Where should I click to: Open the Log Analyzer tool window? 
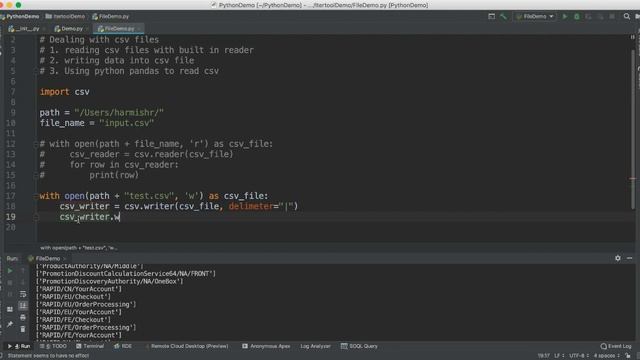click(315, 346)
